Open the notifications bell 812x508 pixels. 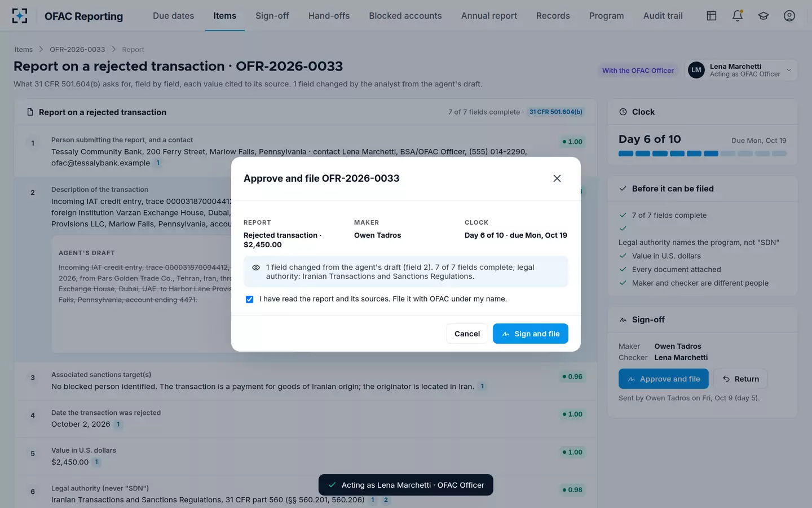pos(738,16)
